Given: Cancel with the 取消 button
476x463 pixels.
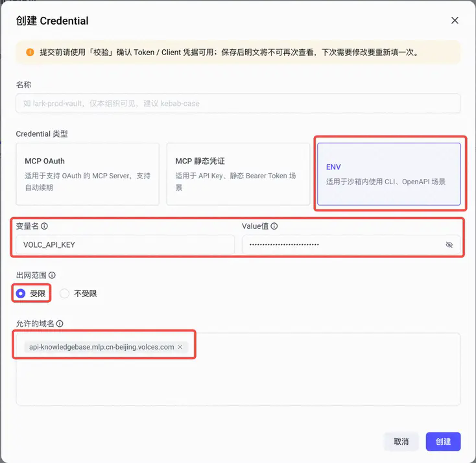Looking at the screenshot, I should [x=401, y=442].
